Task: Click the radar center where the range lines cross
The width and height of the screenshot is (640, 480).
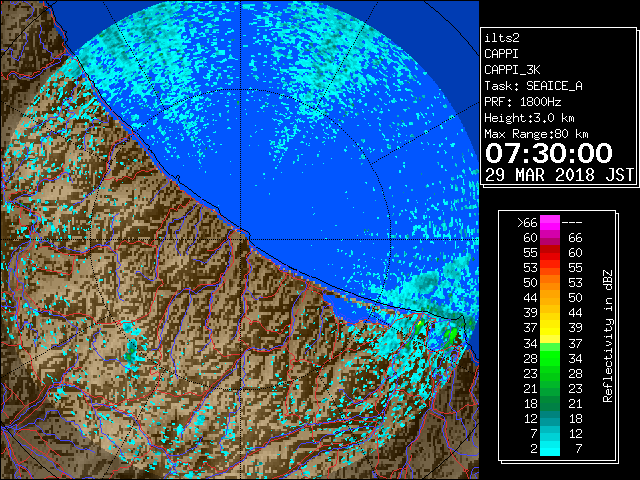Action: click(x=241, y=239)
